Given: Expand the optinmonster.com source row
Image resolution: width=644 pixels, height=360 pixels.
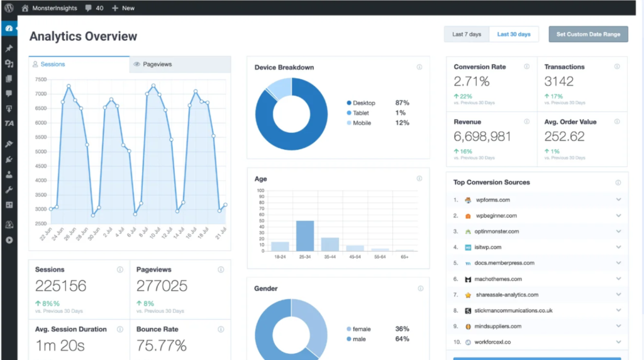Looking at the screenshot, I should point(619,232).
